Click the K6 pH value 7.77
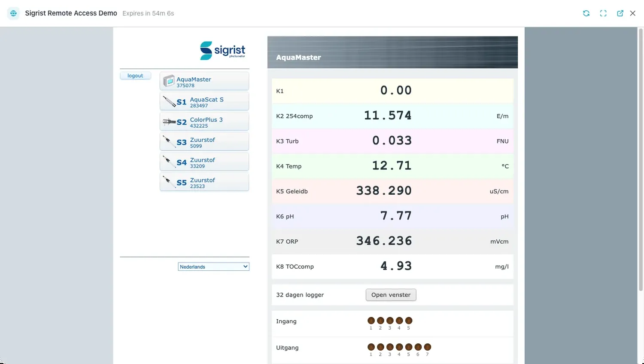644x364 pixels. (x=396, y=216)
